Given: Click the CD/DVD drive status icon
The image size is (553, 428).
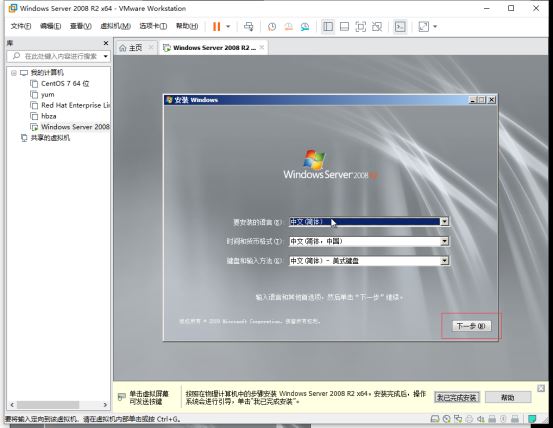Looking at the screenshot, I should (447, 419).
